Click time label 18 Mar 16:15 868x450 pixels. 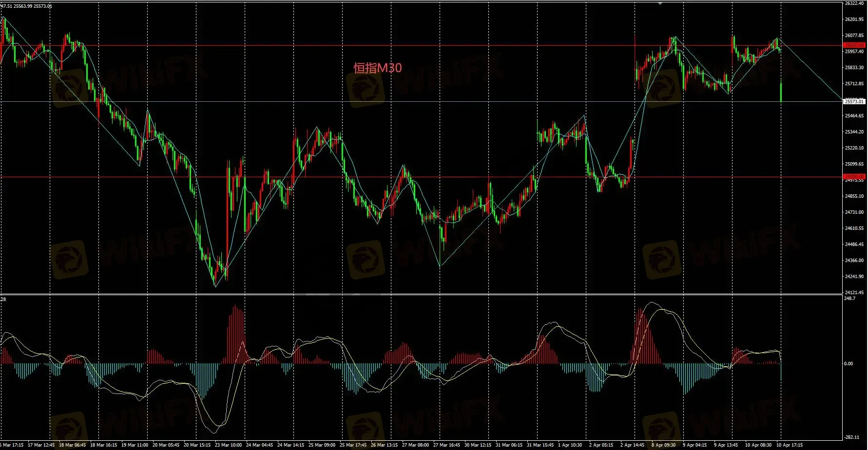click(103, 445)
